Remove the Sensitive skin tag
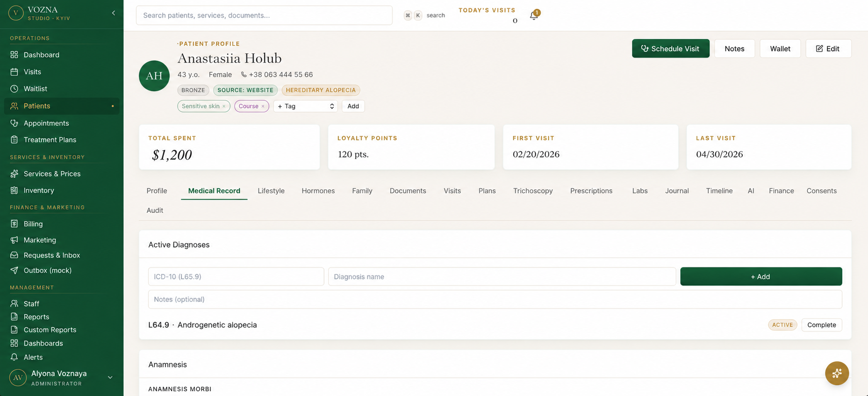 [x=224, y=107]
